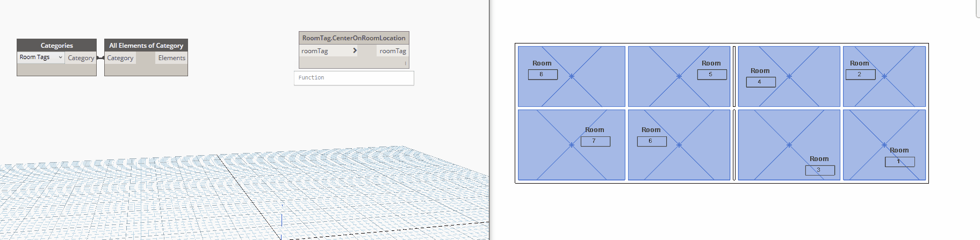Select the RoomTag.CenterOnRoomLocation node header
The width and height of the screenshot is (980, 240).
354,38
